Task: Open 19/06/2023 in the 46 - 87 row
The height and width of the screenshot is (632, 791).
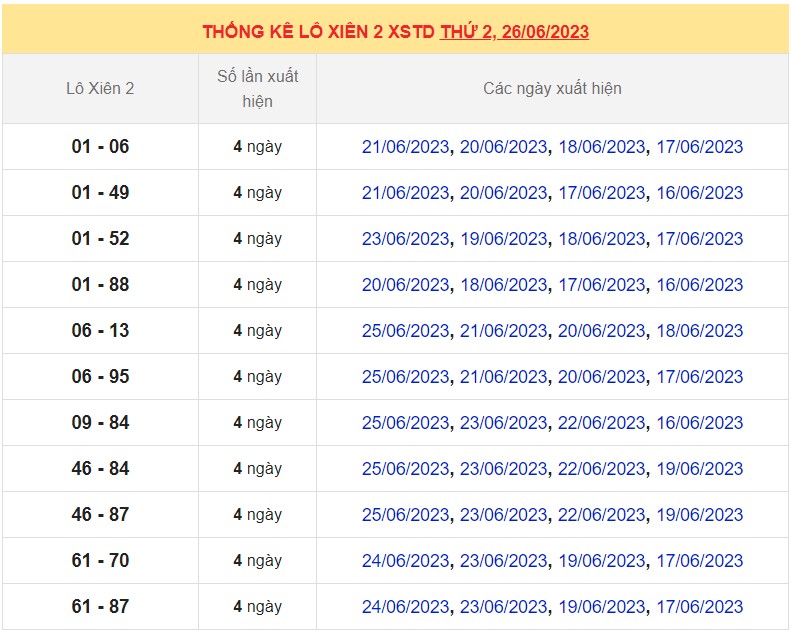Action: [x=699, y=515]
